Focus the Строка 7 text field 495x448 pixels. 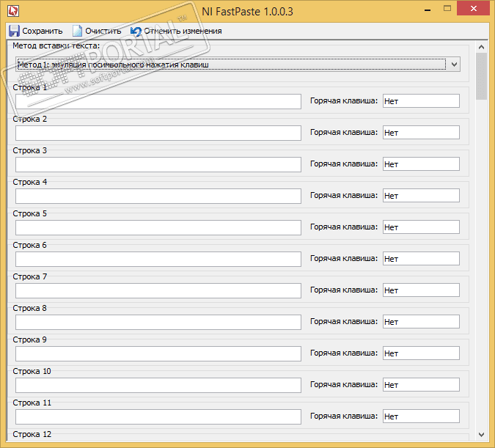pos(158,291)
